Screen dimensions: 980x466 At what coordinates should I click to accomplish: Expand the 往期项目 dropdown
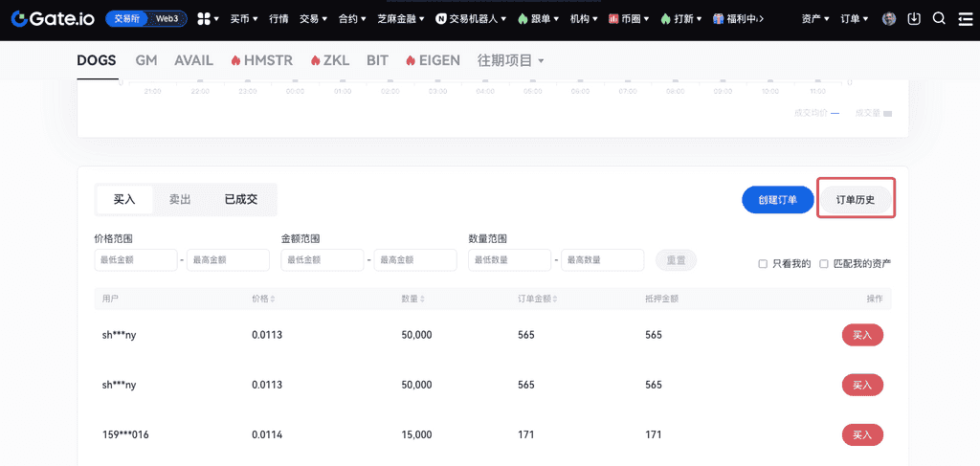pyautogui.click(x=511, y=60)
